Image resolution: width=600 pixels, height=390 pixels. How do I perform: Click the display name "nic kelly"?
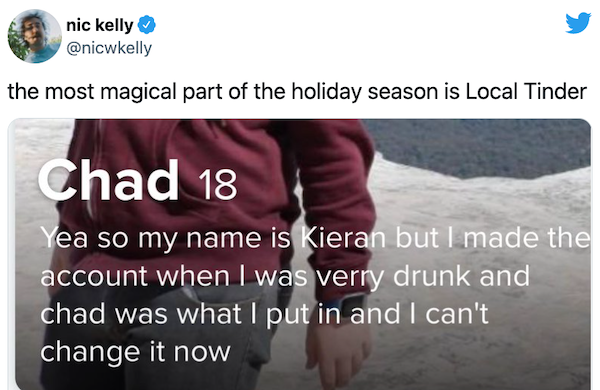(99, 25)
